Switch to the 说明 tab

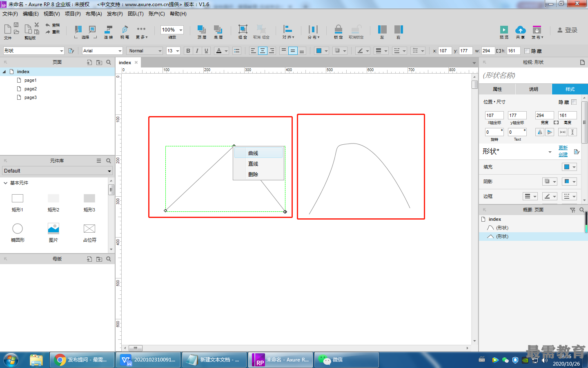[534, 89]
